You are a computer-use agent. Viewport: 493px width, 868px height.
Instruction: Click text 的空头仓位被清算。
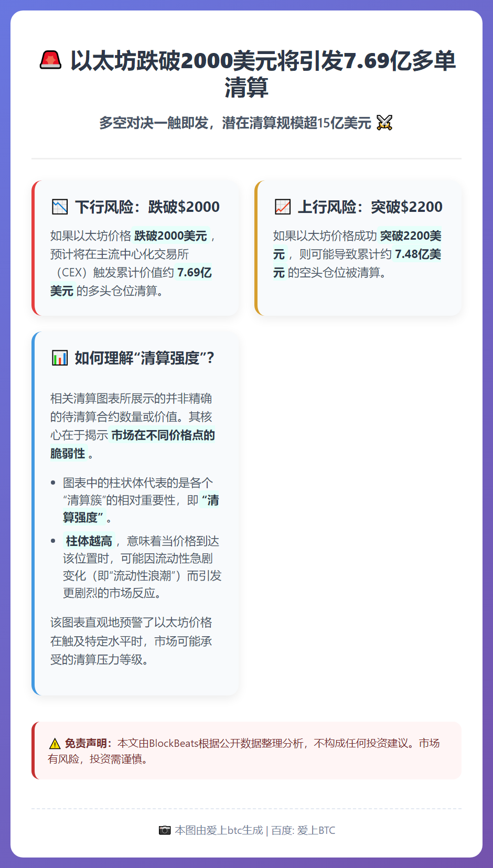click(337, 272)
